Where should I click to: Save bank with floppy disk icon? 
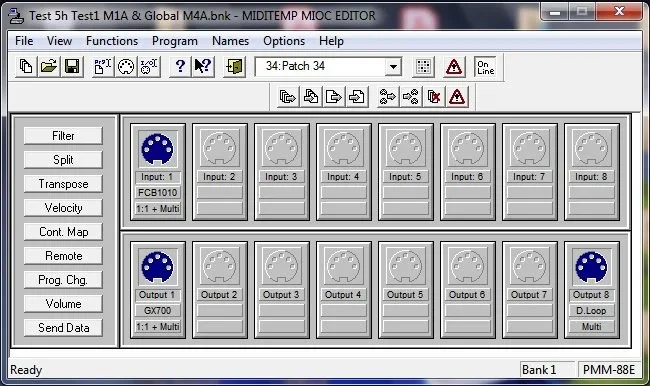[x=72, y=66]
